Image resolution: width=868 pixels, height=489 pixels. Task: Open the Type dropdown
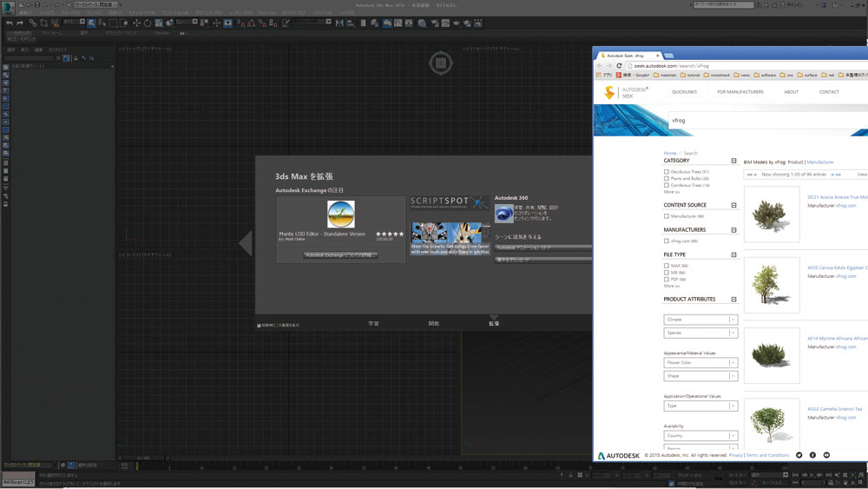(700, 406)
